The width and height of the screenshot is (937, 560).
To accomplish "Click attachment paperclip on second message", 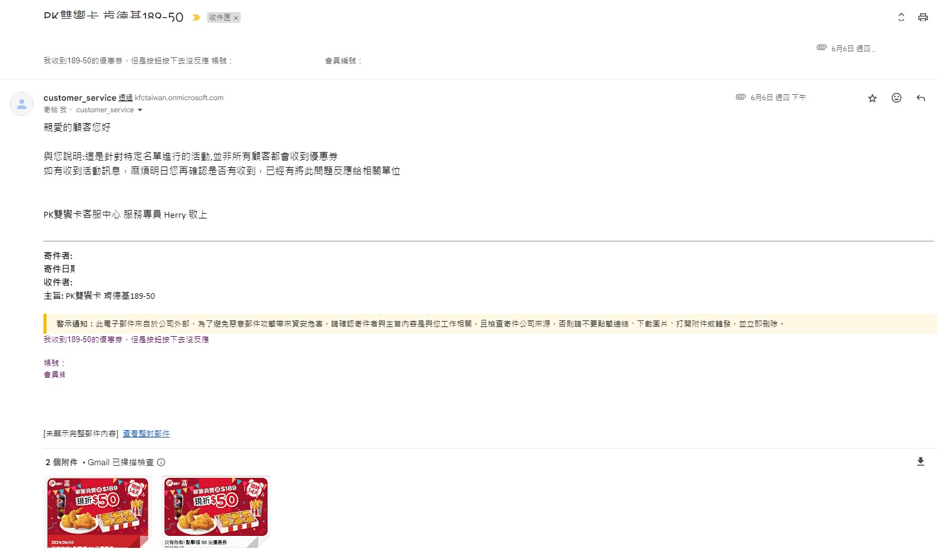I will tap(741, 97).
